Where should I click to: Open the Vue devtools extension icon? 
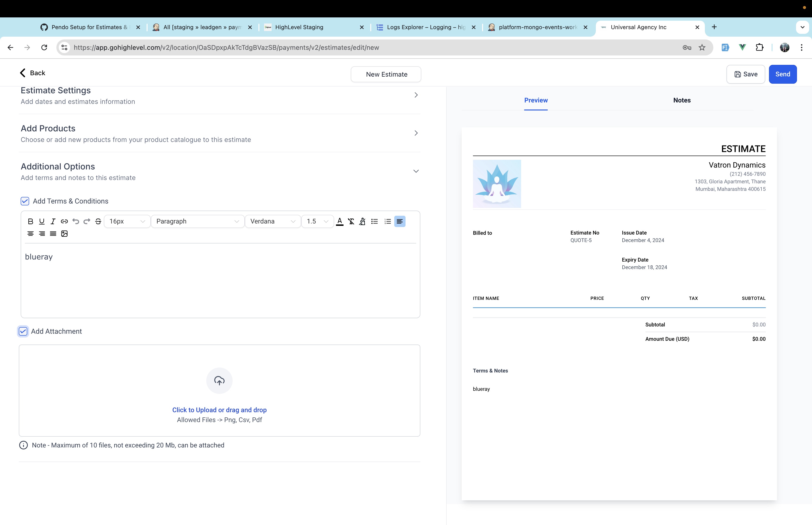[742, 47]
